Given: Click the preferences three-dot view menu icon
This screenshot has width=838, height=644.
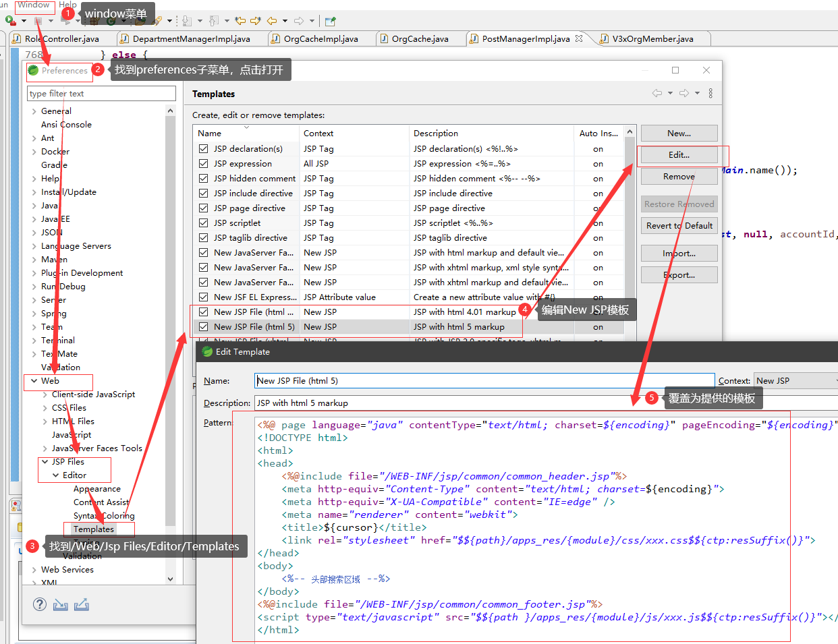Looking at the screenshot, I should point(710,93).
